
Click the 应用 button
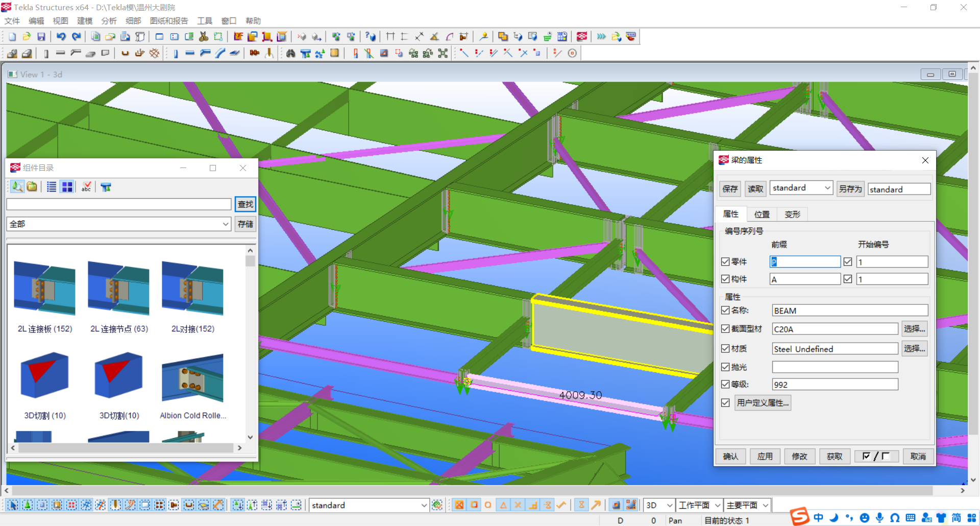pyautogui.click(x=765, y=456)
